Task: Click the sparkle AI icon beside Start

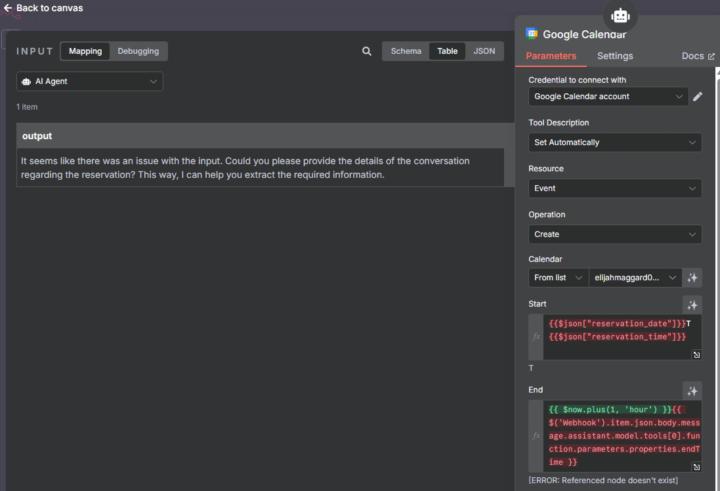Action: click(x=692, y=305)
